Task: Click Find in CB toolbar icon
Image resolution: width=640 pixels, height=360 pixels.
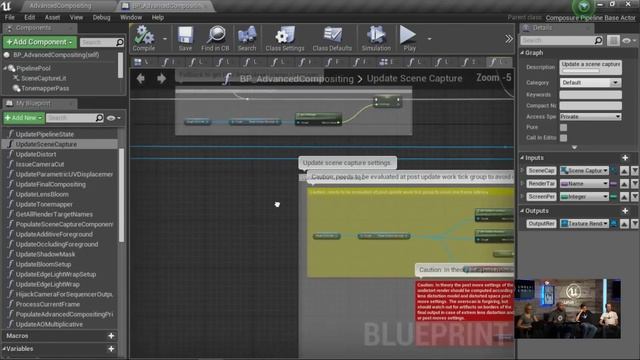Action: click(x=215, y=38)
